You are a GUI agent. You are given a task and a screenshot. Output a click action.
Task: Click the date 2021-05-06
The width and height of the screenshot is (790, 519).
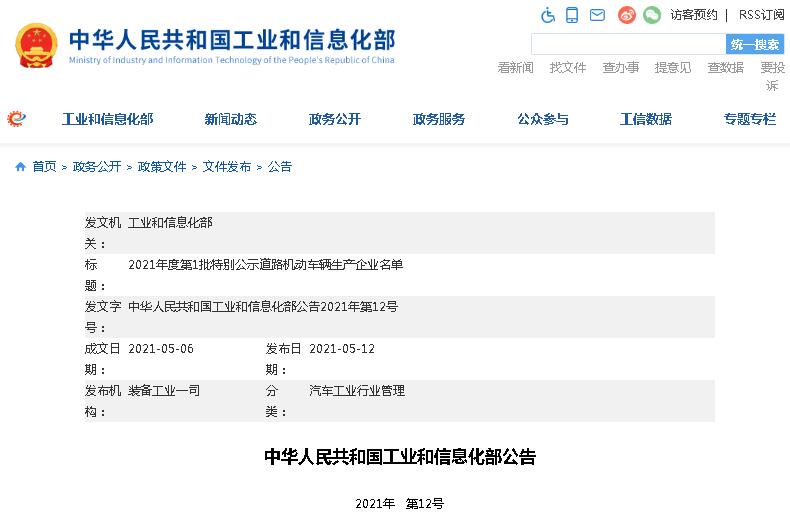click(161, 349)
